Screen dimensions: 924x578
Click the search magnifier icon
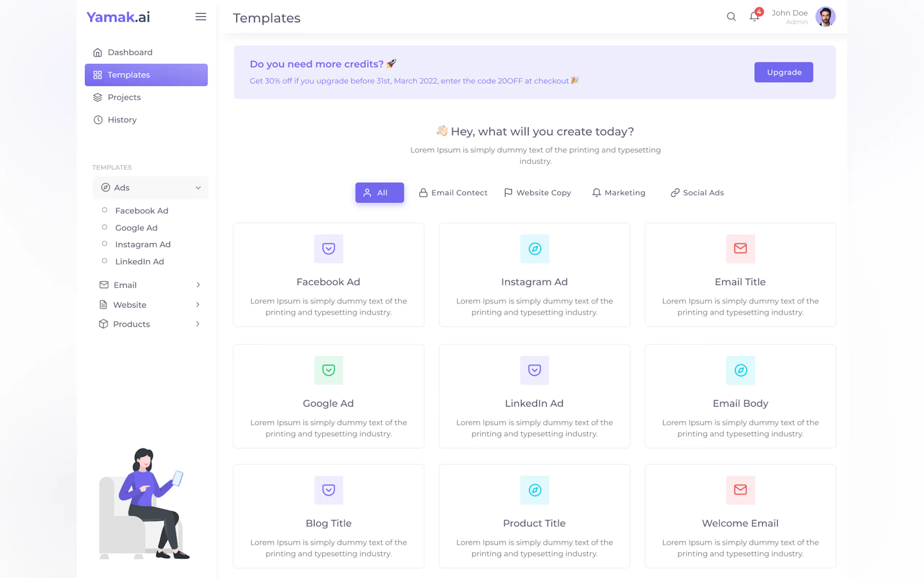[x=731, y=17]
